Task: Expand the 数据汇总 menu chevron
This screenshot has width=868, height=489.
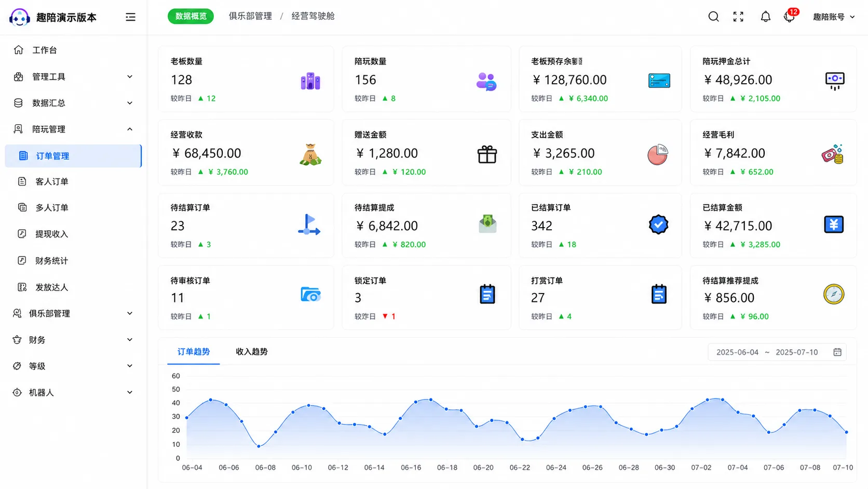Action: (130, 103)
